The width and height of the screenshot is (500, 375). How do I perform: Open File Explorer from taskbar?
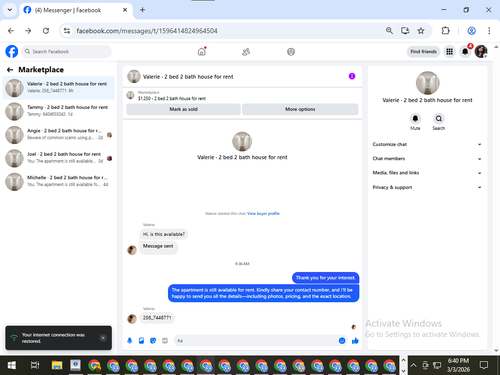(57, 365)
